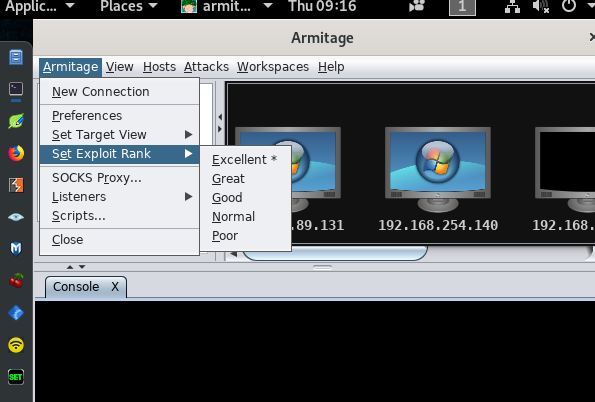Click the scrollbar left arrow button
This screenshot has height=402, width=595.
click(233, 253)
